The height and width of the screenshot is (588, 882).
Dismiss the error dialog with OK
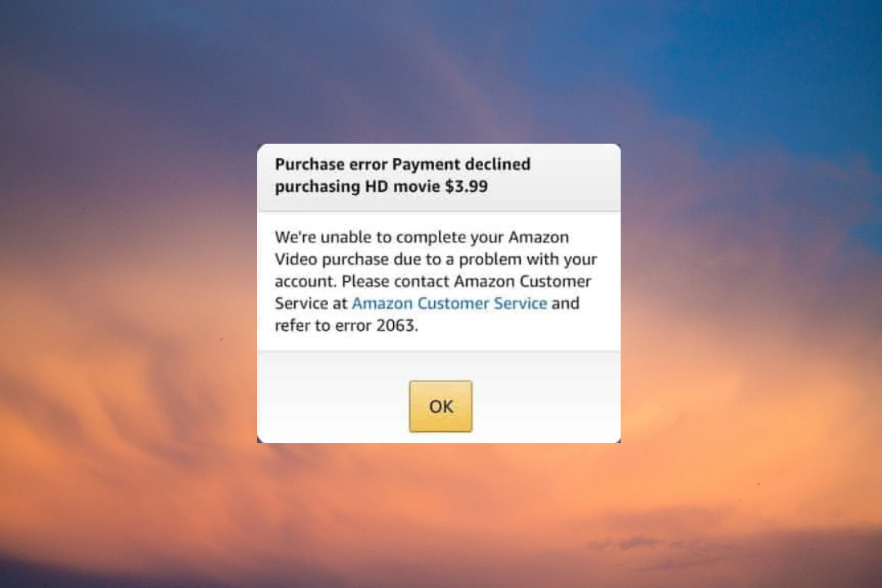point(441,406)
